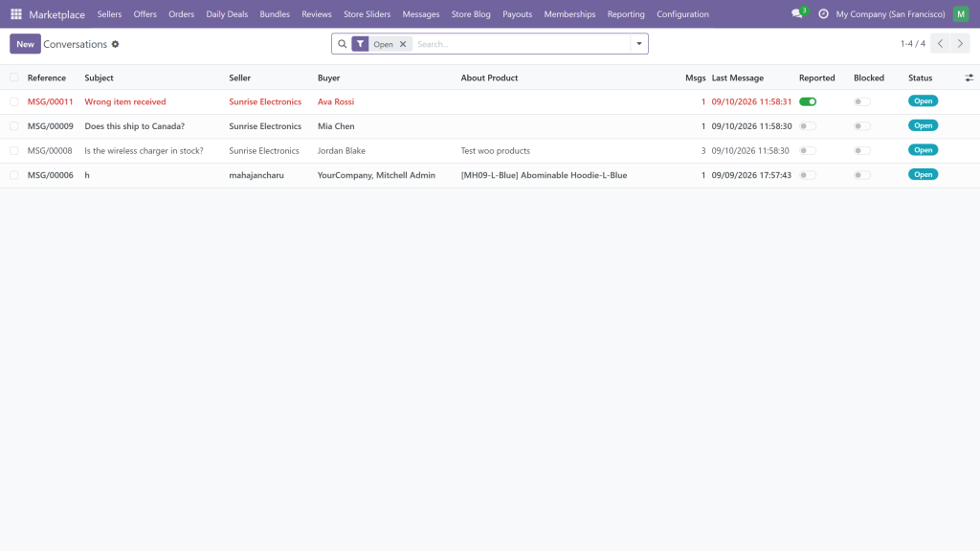Check the select-all header checkbox
This screenshot has width=980, height=551.
coord(13,77)
